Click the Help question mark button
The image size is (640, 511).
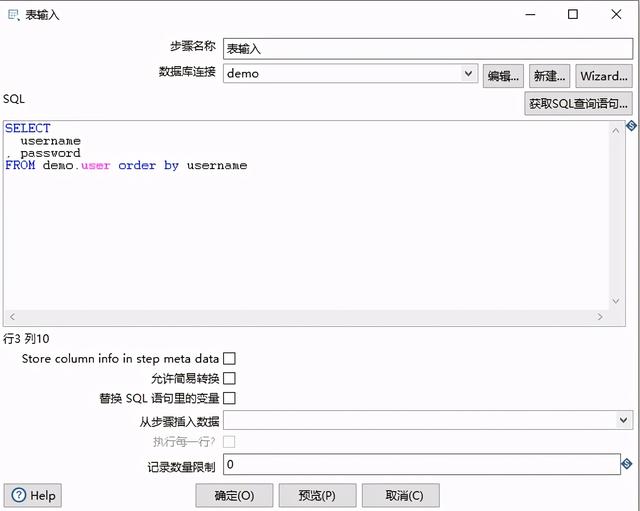click(x=33, y=495)
